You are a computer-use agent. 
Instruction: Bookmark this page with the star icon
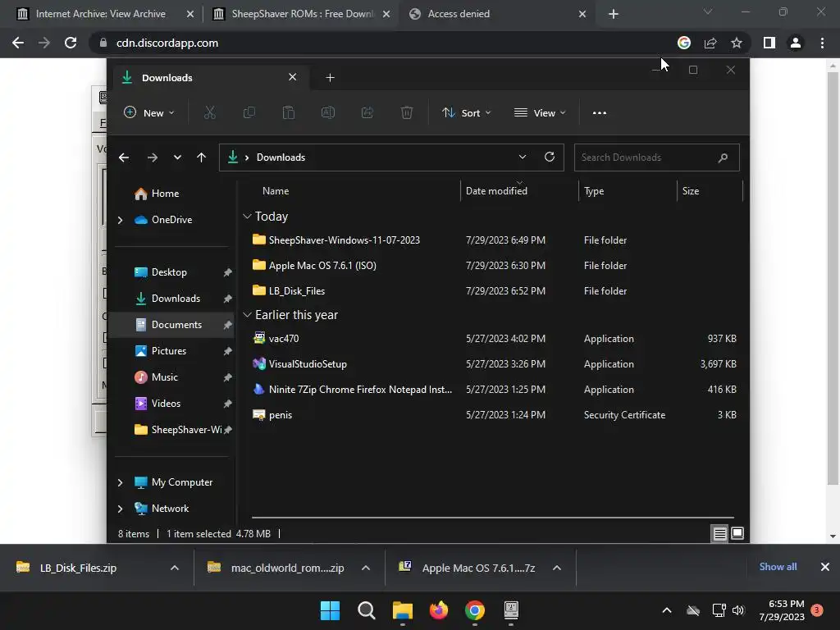737,43
